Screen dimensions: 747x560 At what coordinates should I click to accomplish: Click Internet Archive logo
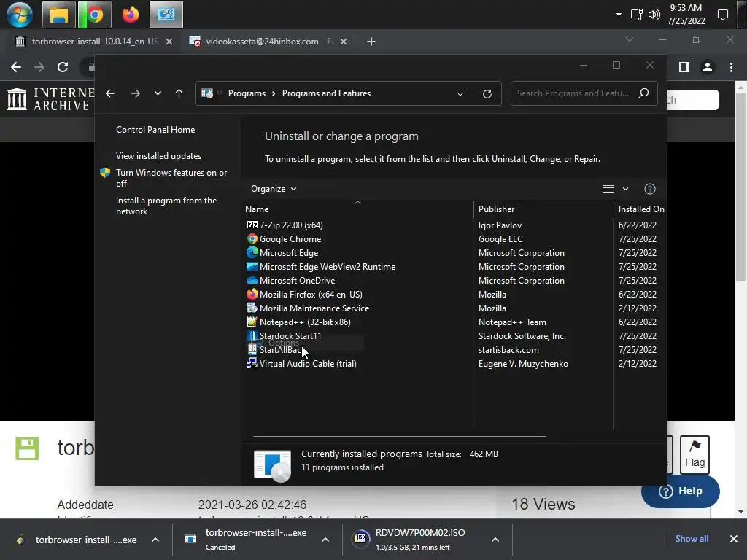pos(50,99)
